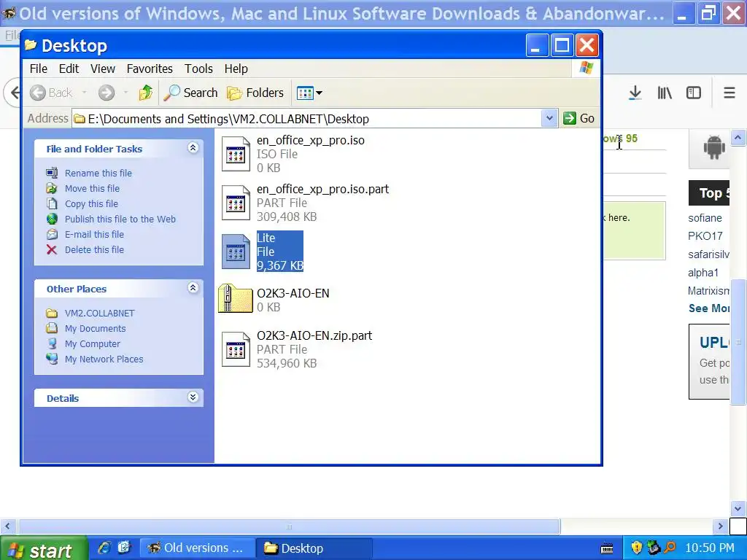Open the Help menu
This screenshot has height=560, width=747.
[x=236, y=69]
